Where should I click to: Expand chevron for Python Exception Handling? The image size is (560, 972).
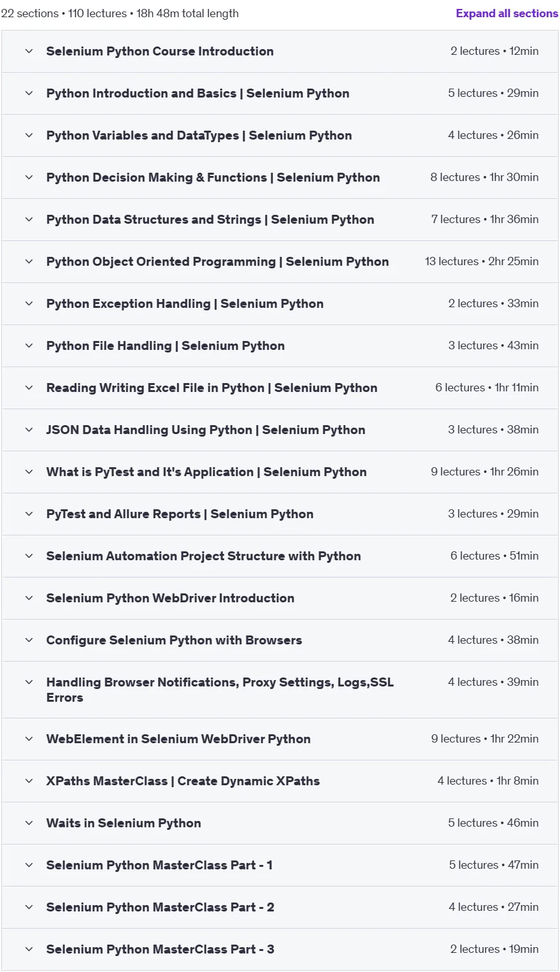point(29,303)
